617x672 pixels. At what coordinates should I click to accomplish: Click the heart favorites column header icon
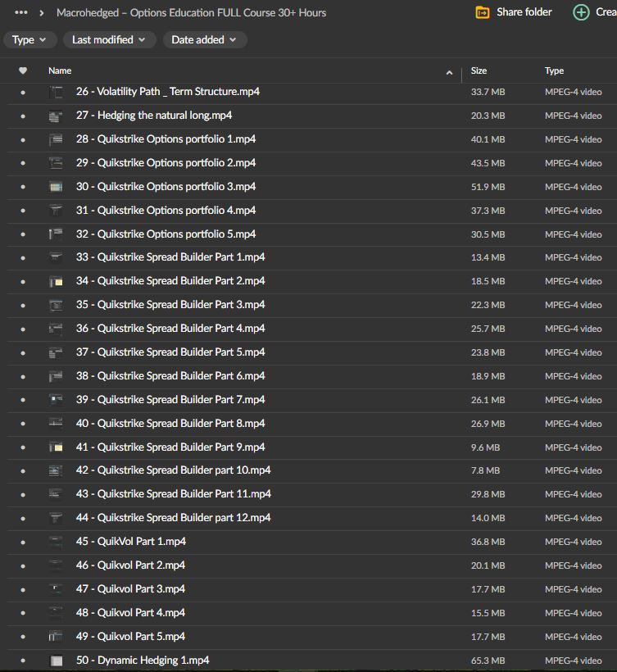click(x=23, y=71)
